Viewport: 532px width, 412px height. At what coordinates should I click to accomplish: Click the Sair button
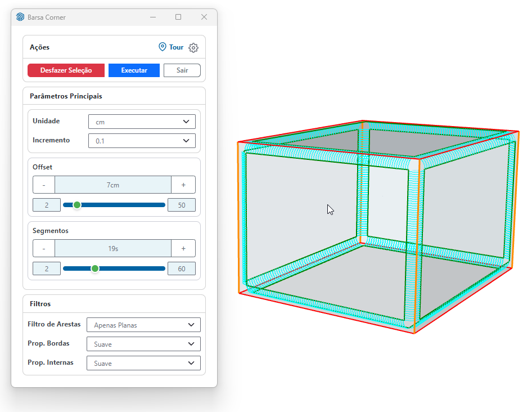click(x=182, y=70)
